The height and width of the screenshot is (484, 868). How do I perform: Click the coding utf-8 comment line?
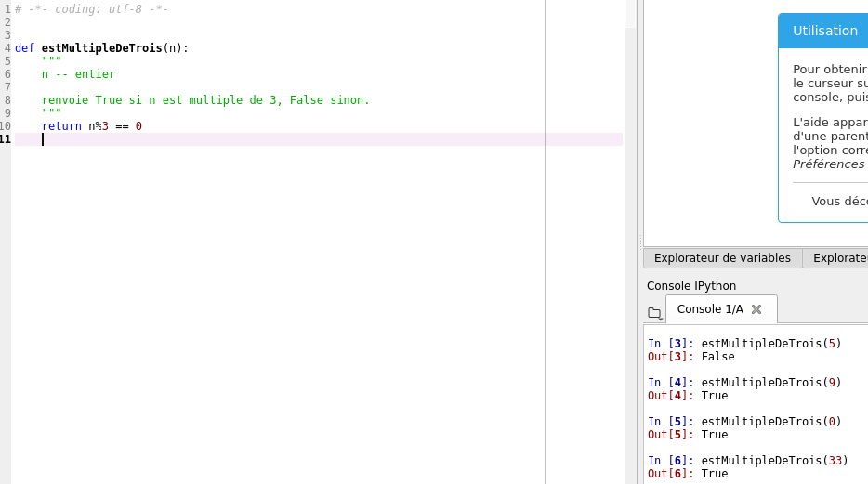[91, 8]
